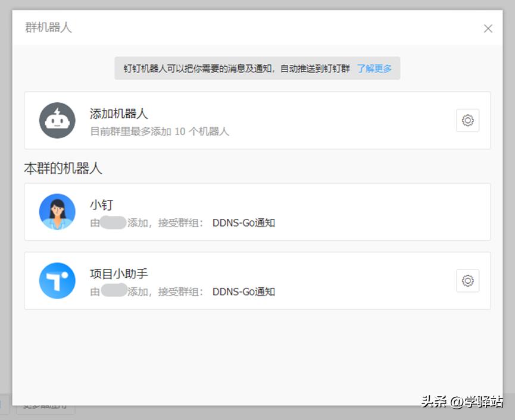
Task: Click the blue 项目小助手 avatar
Action: pos(57,280)
